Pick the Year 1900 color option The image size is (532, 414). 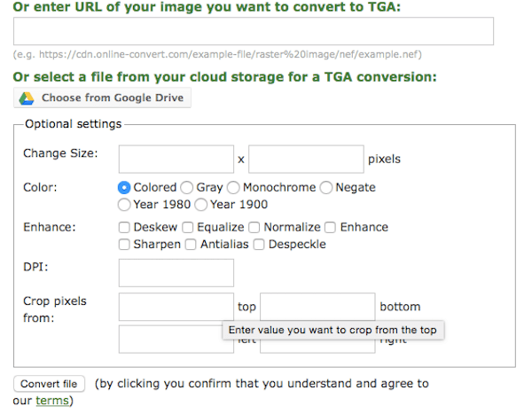tap(201, 205)
